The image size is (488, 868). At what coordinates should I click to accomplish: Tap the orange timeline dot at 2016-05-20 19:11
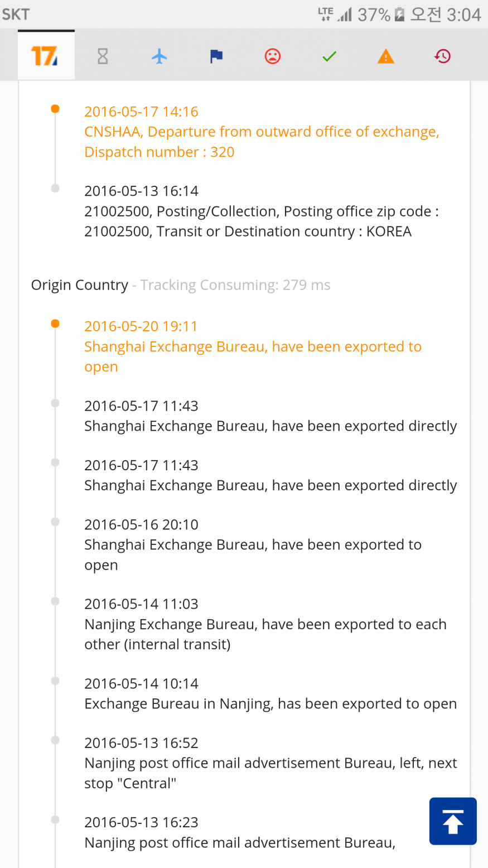(55, 324)
